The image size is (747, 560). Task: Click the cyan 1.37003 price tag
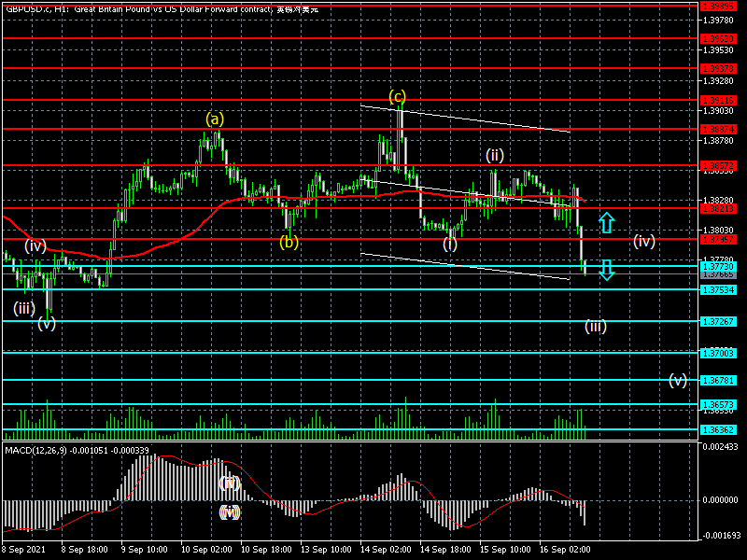[718, 353]
